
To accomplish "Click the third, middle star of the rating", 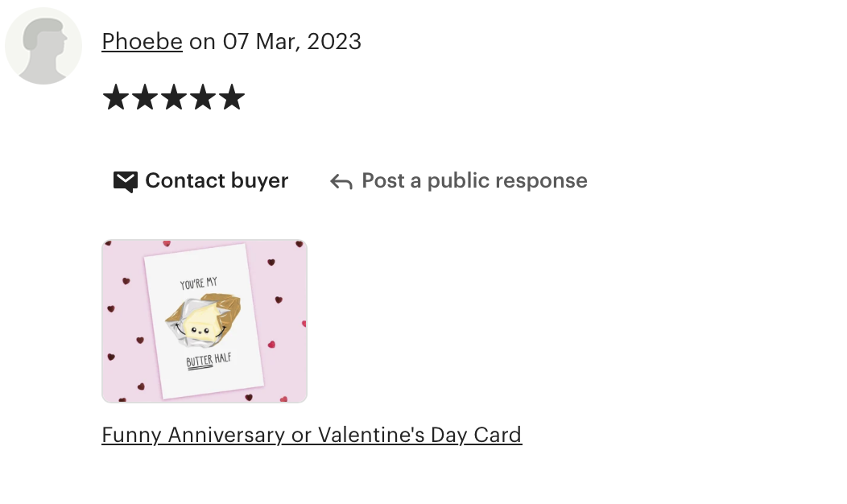I will pos(174,97).
